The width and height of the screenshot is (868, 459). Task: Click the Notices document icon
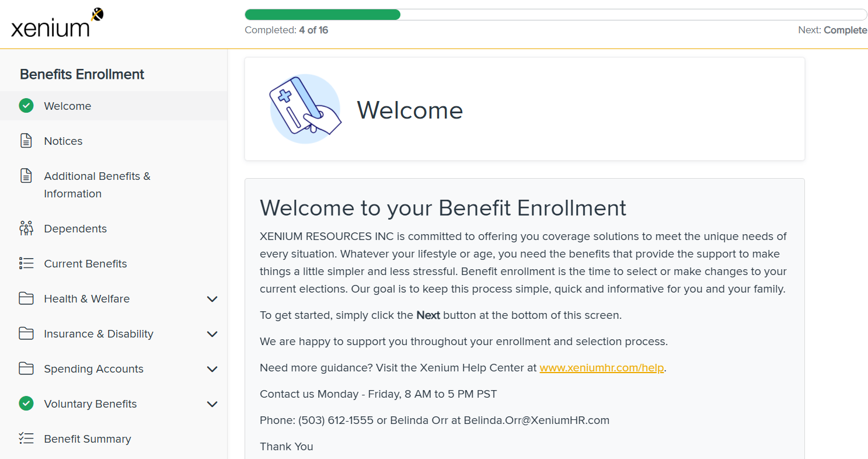pos(26,141)
